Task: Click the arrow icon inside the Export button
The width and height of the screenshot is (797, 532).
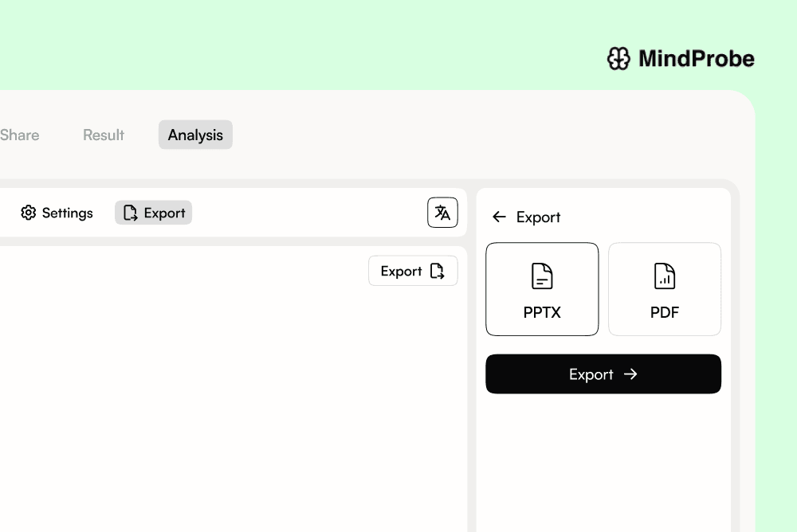Action: 630,374
